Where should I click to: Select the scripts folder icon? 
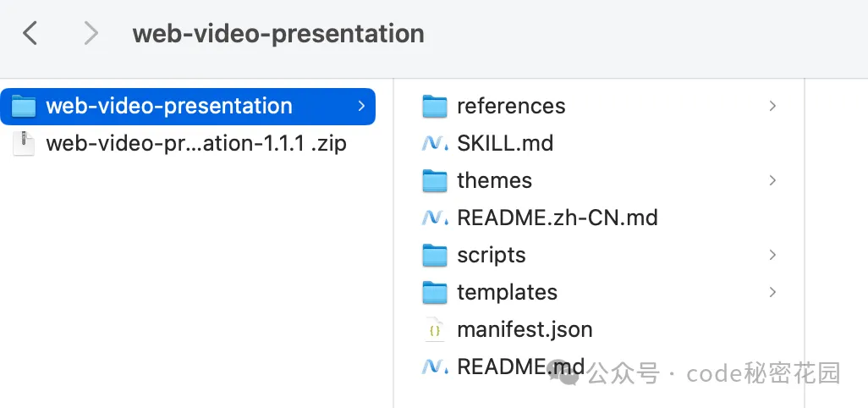435,255
